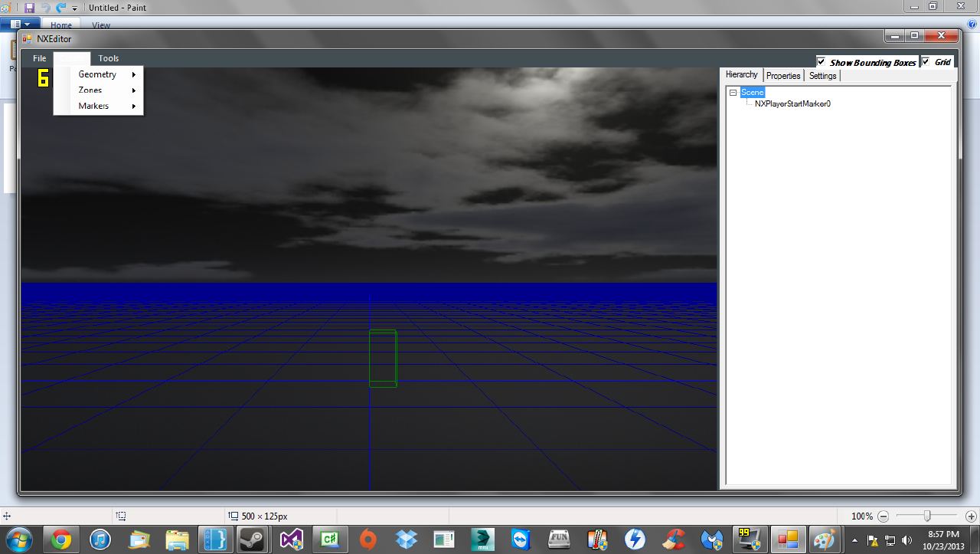
Task: Click the Save icon in Paint's quick access toolbar
Action: pos(29,8)
